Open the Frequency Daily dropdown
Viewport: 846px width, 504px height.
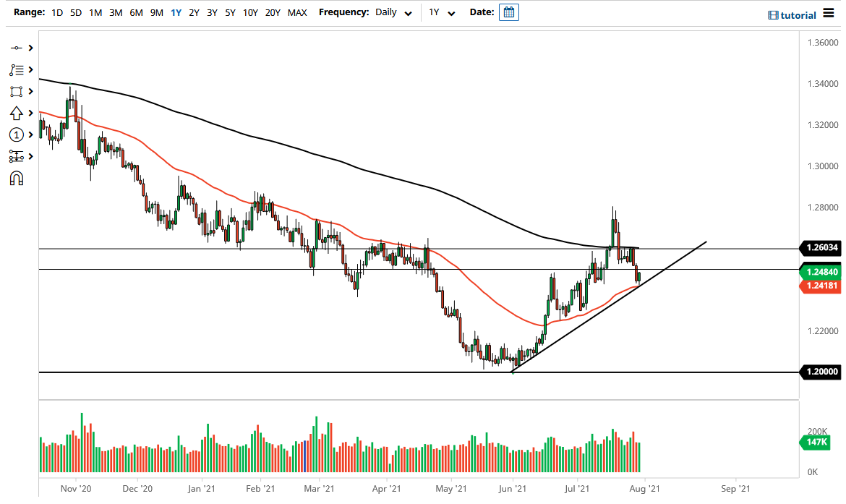(393, 12)
